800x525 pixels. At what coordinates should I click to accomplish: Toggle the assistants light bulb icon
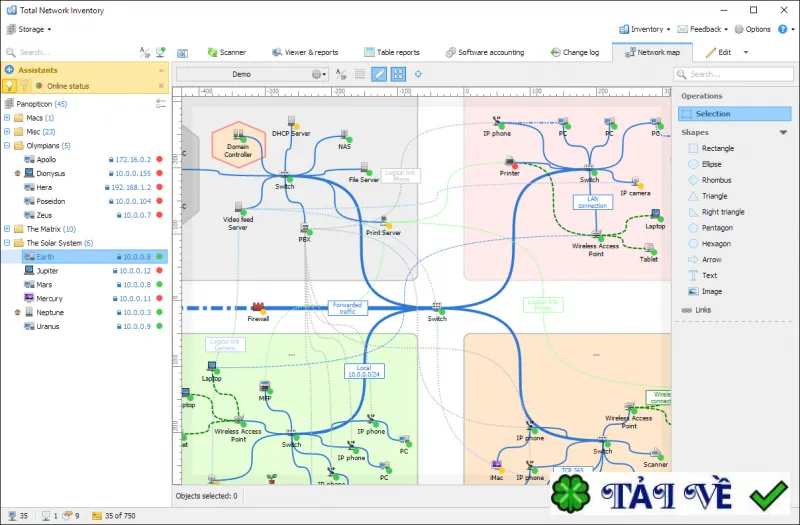(x=9, y=86)
